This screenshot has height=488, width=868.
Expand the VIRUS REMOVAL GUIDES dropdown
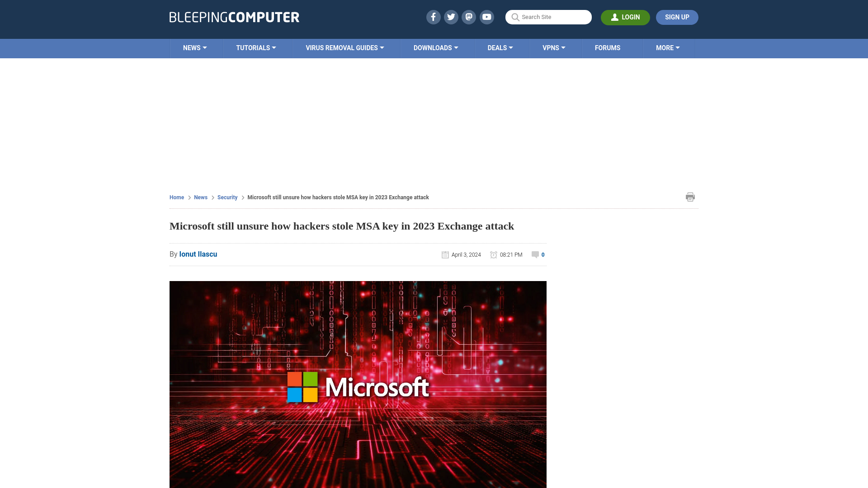[344, 47]
